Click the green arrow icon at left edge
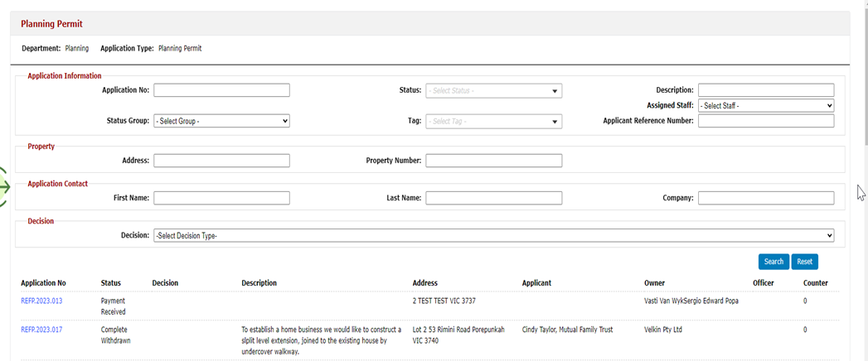868x361 pixels. coord(5,187)
